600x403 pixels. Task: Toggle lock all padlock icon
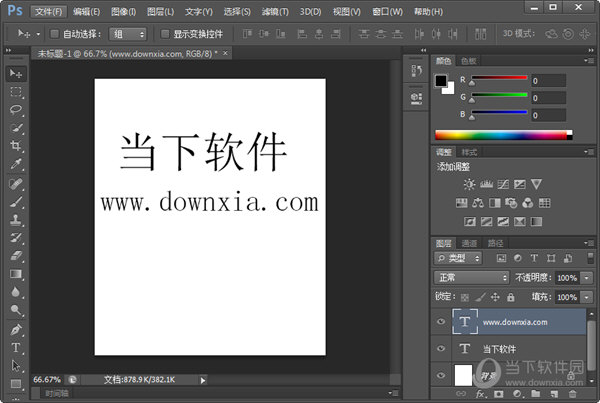510,297
